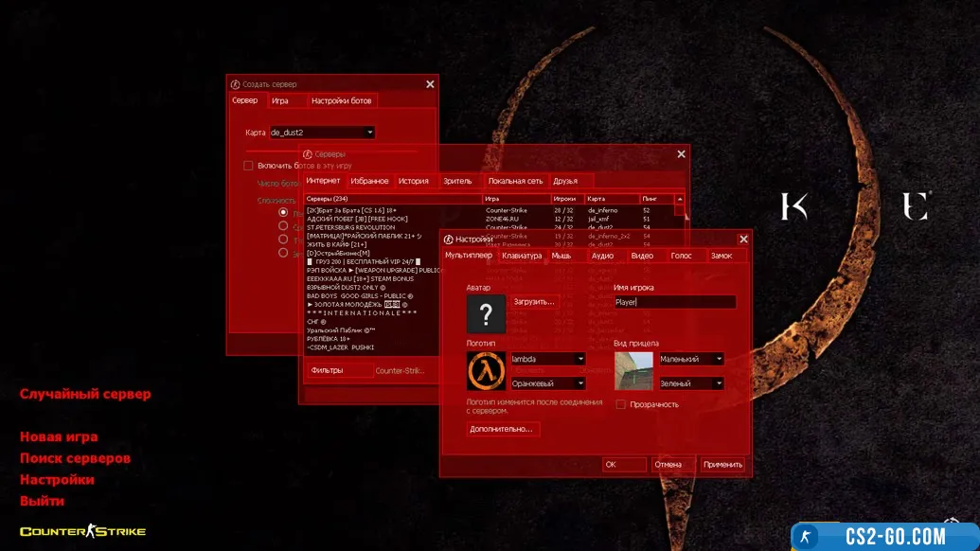Image resolution: width=980 pixels, height=551 pixels.
Task: Click the crosshair preview thumbnail
Action: tap(633, 370)
